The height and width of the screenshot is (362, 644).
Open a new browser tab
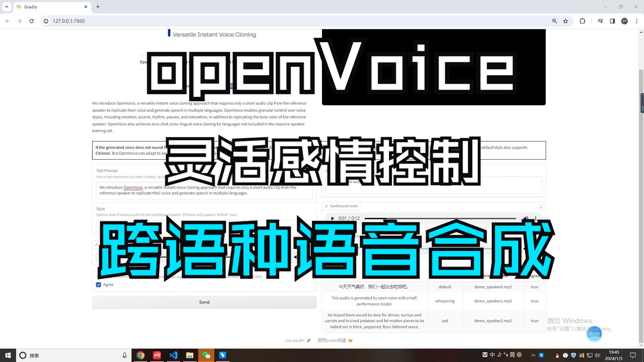(98, 7)
